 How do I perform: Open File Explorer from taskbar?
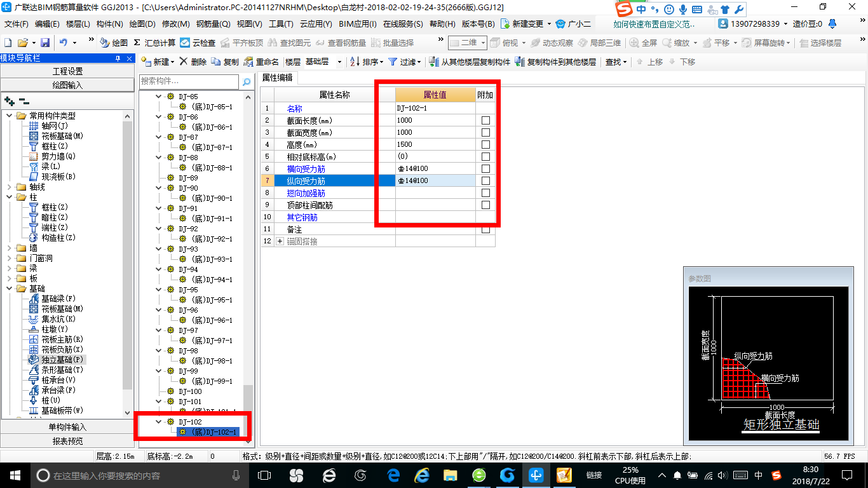point(450,475)
